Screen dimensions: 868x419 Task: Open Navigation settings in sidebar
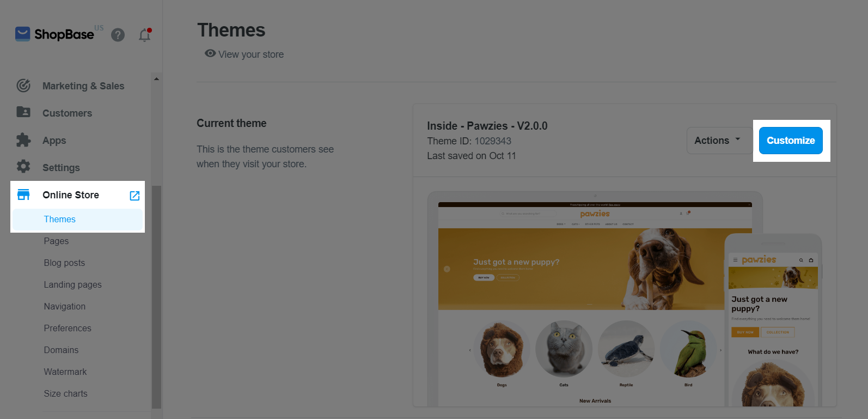(64, 306)
